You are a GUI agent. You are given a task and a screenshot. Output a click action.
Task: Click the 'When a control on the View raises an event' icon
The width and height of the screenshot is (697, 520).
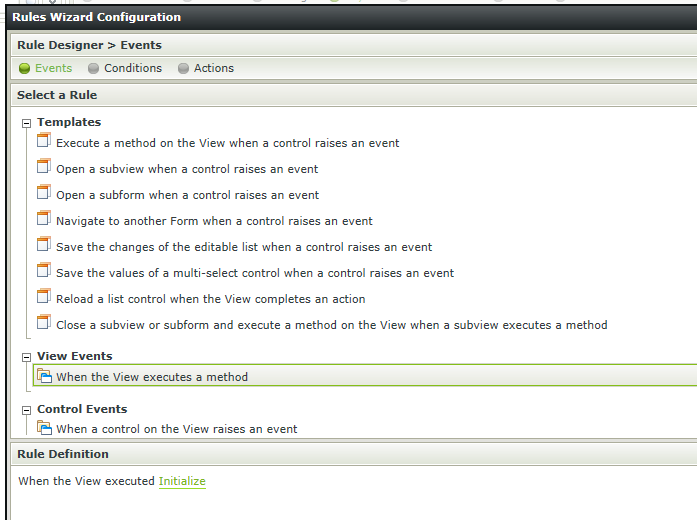point(44,428)
